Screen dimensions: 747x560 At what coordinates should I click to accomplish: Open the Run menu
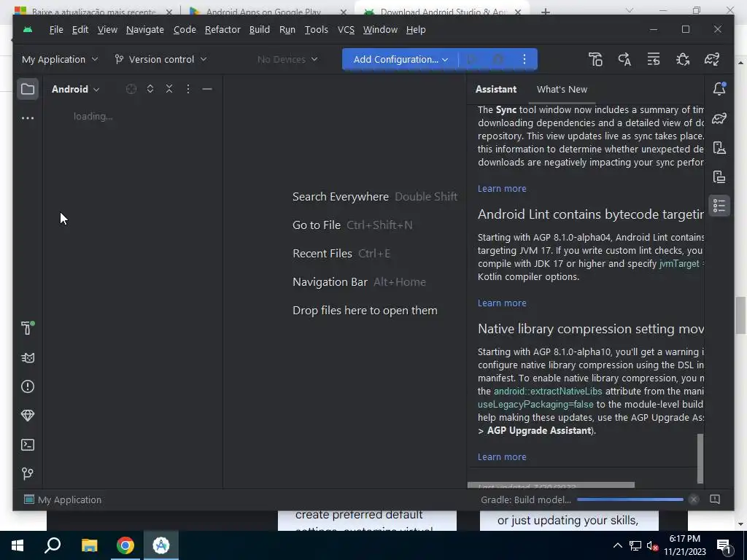[x=287, y=29]
